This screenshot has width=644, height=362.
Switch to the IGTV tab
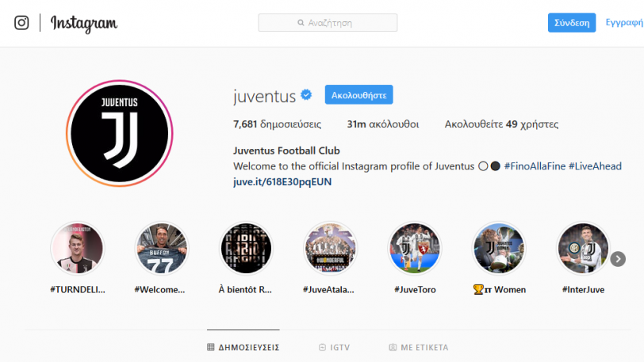[335, 347]
